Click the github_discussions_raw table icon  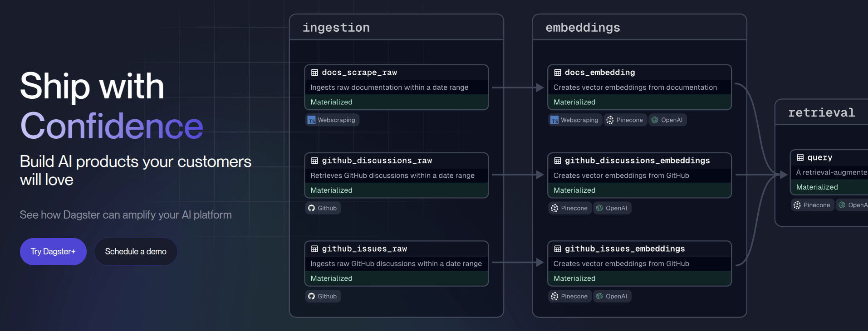pyautogui.click(x=314, y=161)
